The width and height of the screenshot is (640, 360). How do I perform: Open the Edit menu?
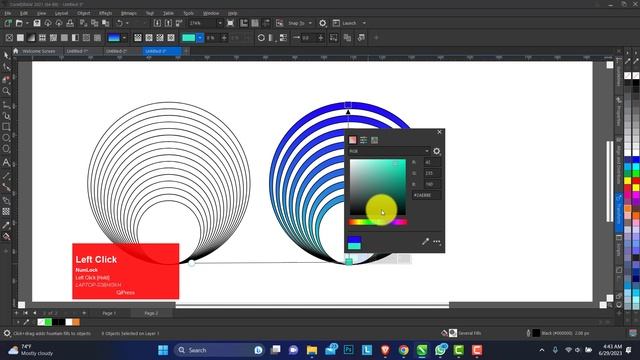coord(24,13)
